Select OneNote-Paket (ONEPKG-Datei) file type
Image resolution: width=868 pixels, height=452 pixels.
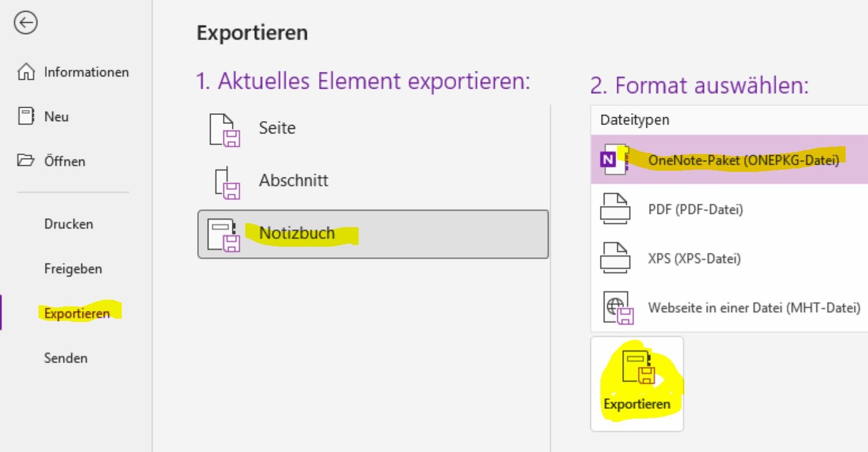[729, 160]
